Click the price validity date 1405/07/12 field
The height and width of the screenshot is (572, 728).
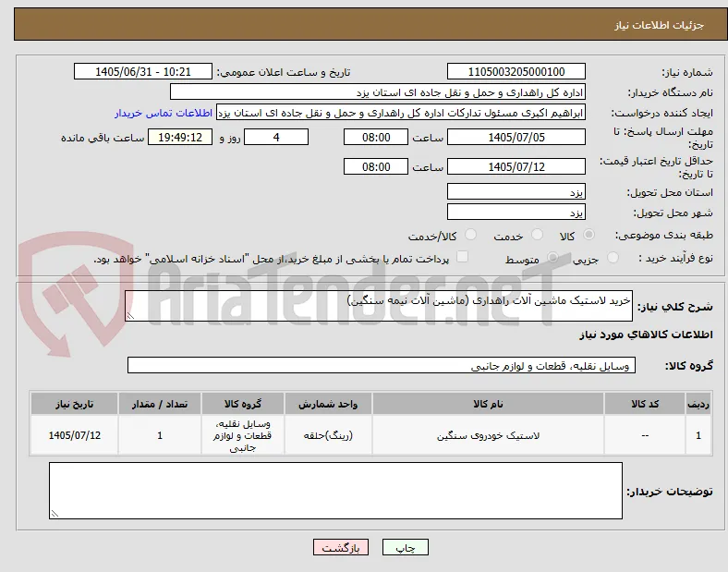516,166
